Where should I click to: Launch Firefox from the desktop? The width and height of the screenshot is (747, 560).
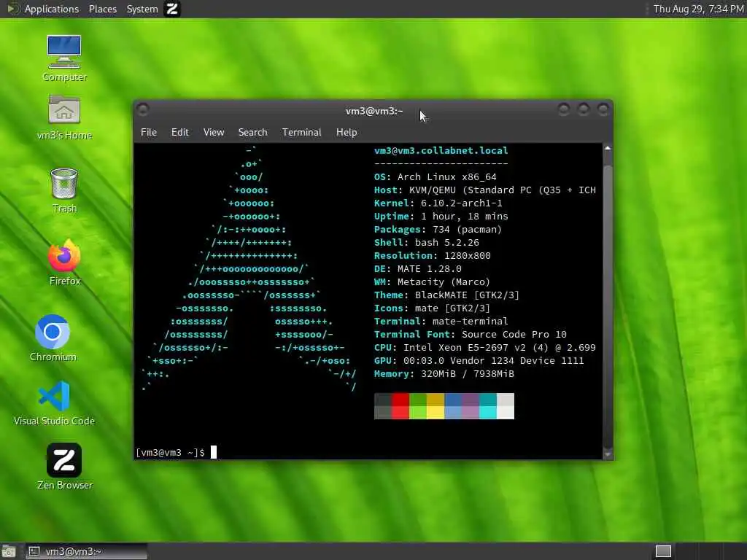(x=64, y=262)
